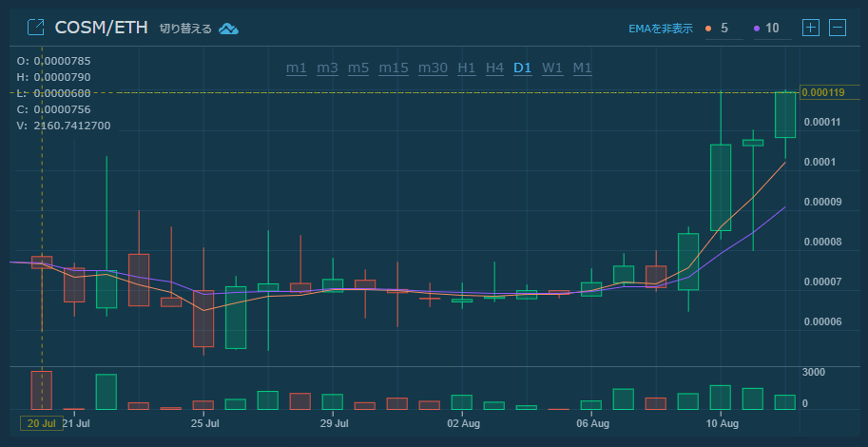The height and width of the screenshot is (447, 868).
Task: Switch to M1 monthly timeframe
Action: pos(583,68)
